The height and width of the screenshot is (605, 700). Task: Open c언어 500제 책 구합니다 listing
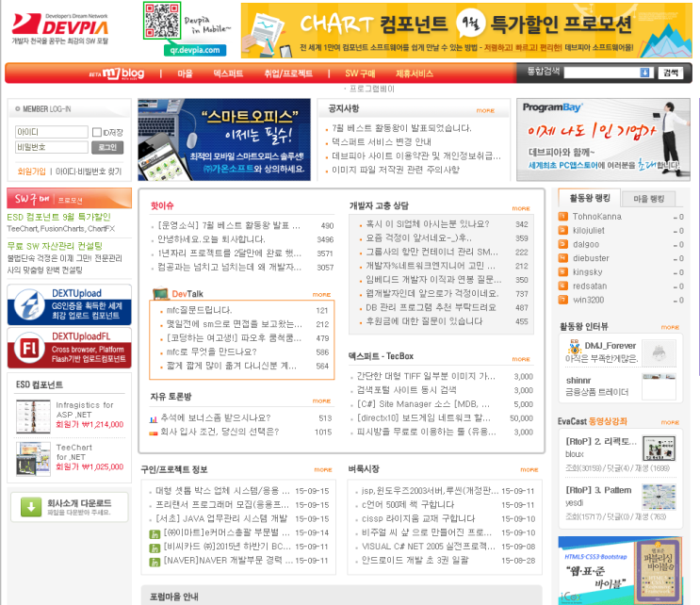click(408, 504)
